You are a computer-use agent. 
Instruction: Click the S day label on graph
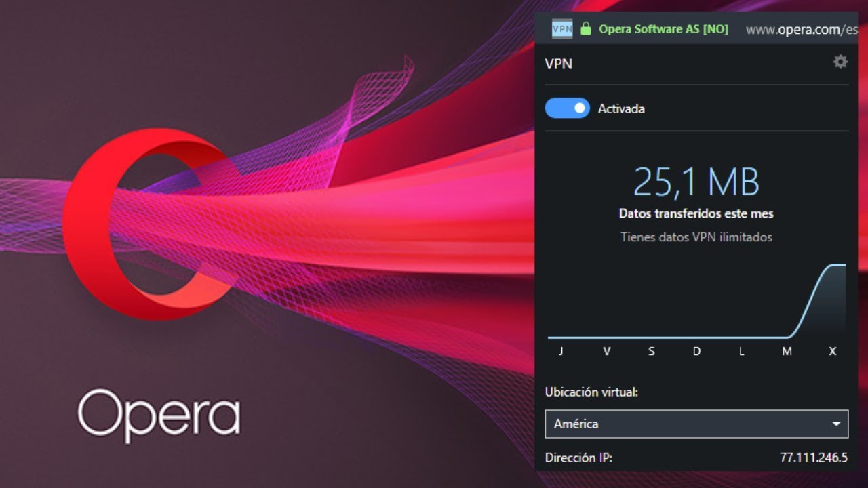click(x=651, y=351)
